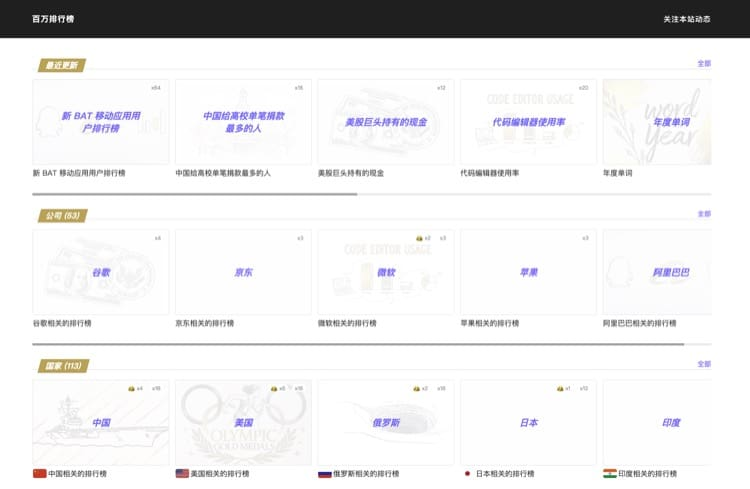Open the 百万排行榜 site logo link

pyautogui.click(x=53, y=19)
